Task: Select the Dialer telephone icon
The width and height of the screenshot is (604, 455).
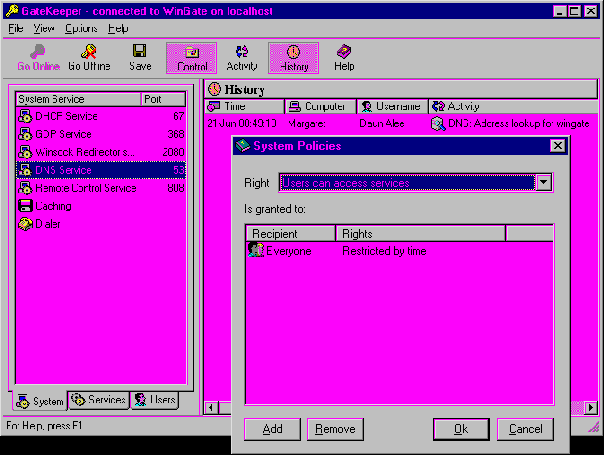Action: [x=25, y=224]
